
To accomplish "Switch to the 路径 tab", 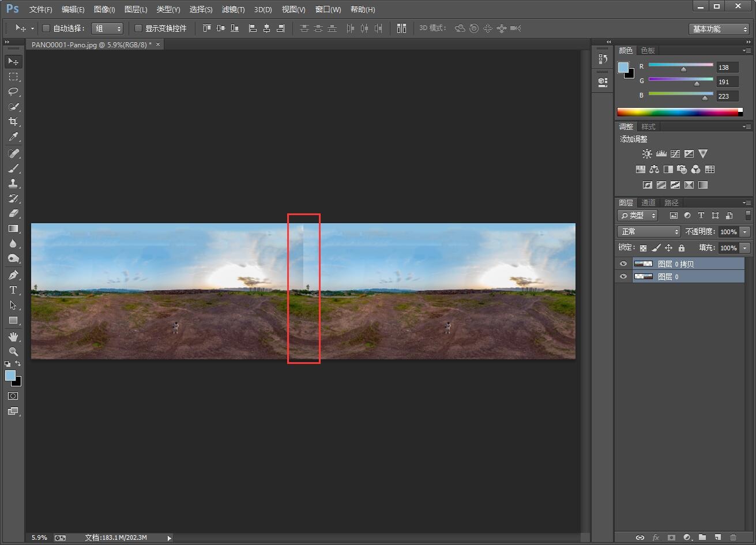I will 671,202.
